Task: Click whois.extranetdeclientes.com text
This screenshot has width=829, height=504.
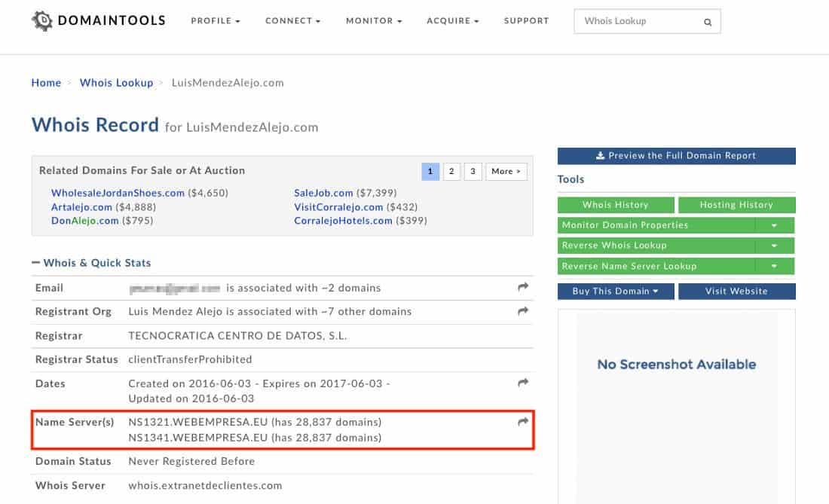Action: (x=205, y=485)
